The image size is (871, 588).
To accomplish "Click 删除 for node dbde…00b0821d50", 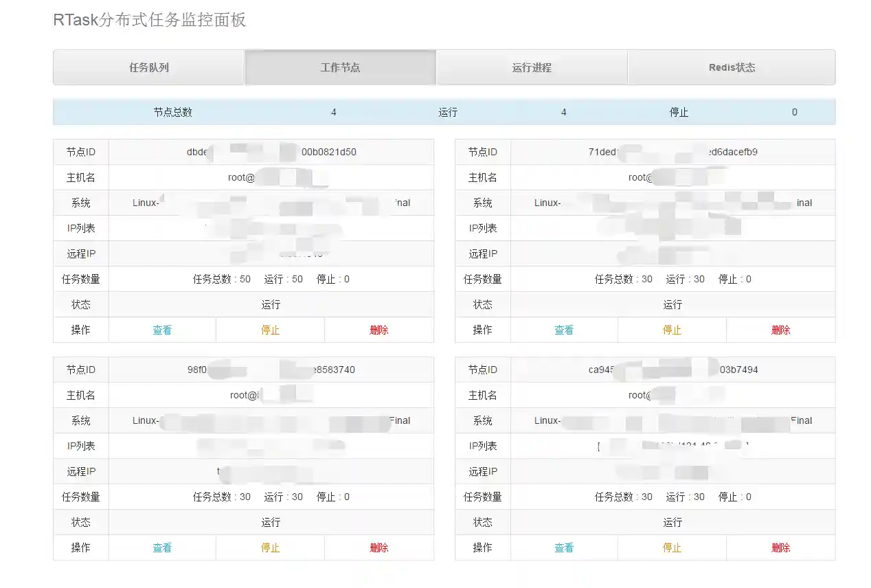I will [379, 330].
